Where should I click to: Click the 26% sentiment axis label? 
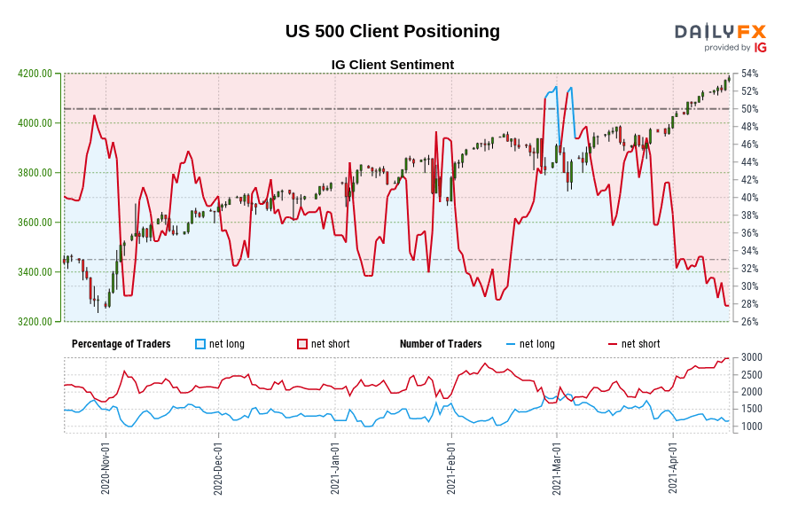[749, 322]
